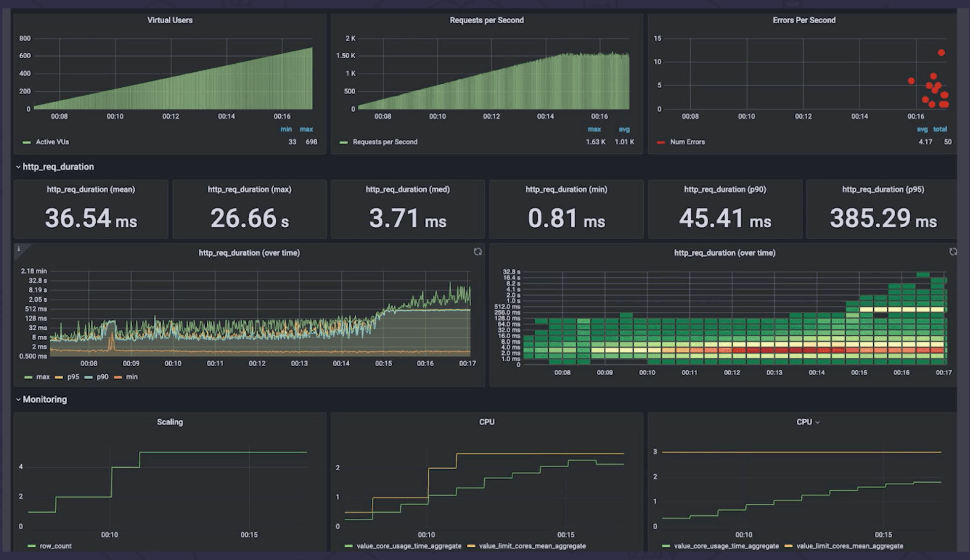This screenshot has height=560, width=970.
Task: Open the dropdown on the rightmost CPU panel
Action: coord(818,422)
